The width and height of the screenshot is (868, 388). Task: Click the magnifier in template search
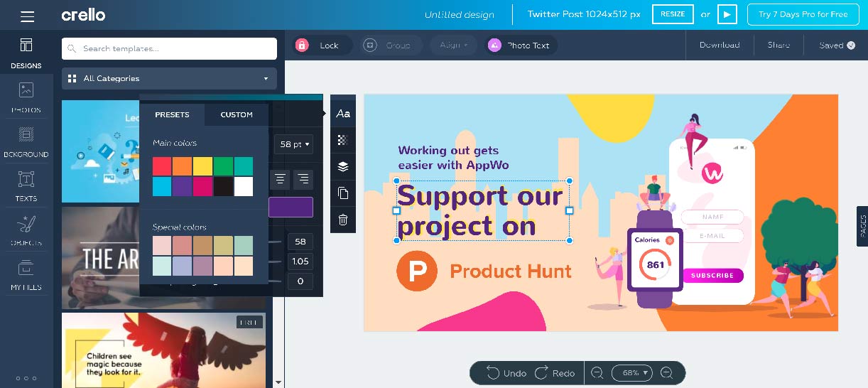click(72, 49)
